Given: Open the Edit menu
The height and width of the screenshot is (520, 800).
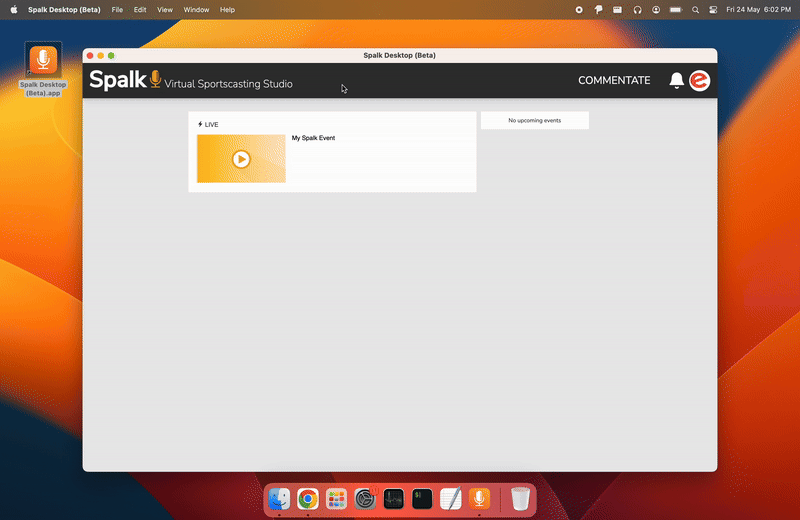Looking at the screenshot, I should [x=140, y=10].
